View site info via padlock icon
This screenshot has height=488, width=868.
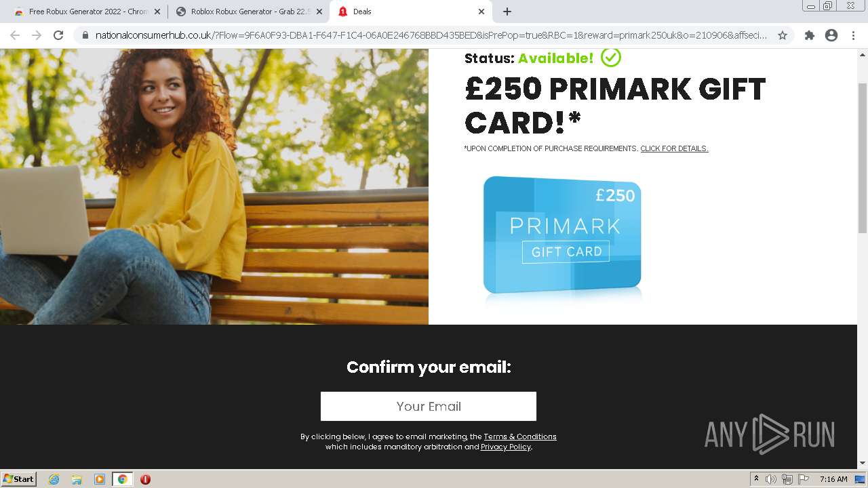[85, 35]
